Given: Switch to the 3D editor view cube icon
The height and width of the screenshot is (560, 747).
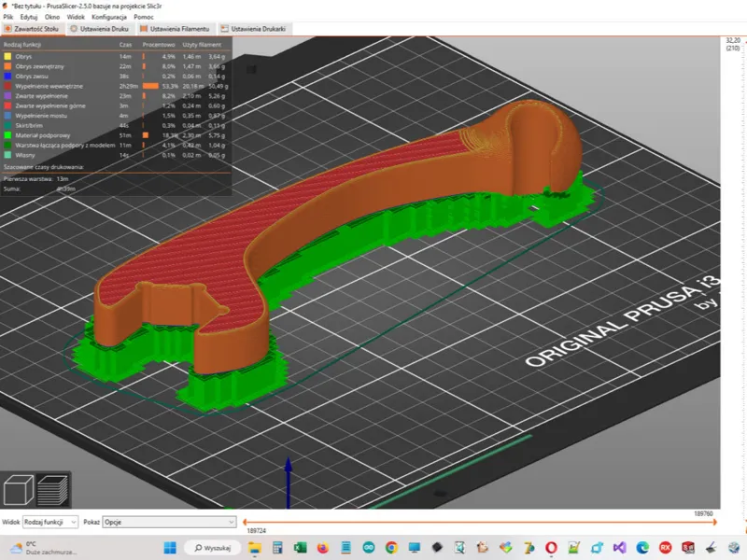Looking at the screenshot, I should click(19, 489).
